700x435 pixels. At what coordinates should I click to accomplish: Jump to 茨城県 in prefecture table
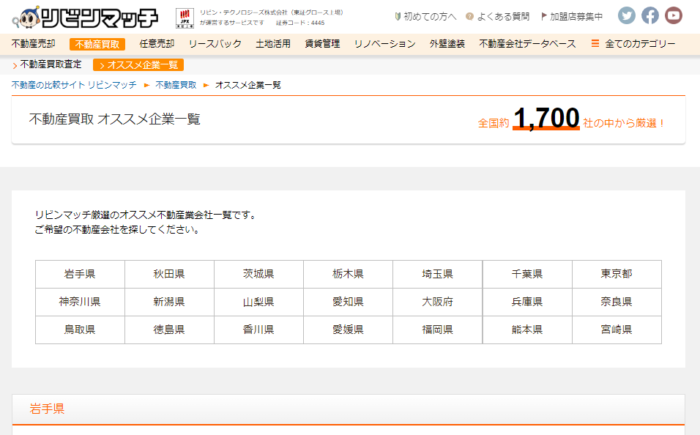(258, 274)
